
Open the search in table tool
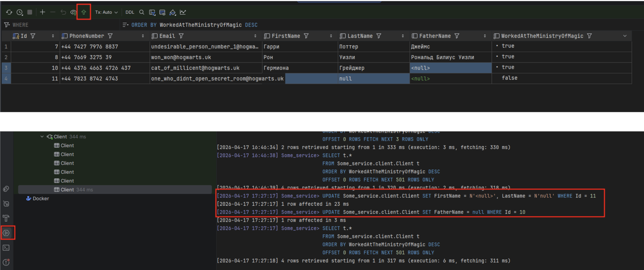[142, 12]
